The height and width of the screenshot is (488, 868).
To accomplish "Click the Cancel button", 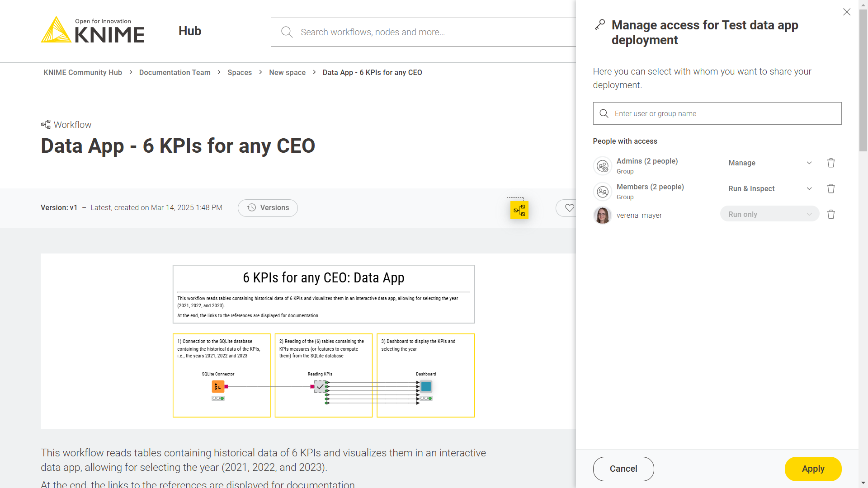I will tap(623, 469).
